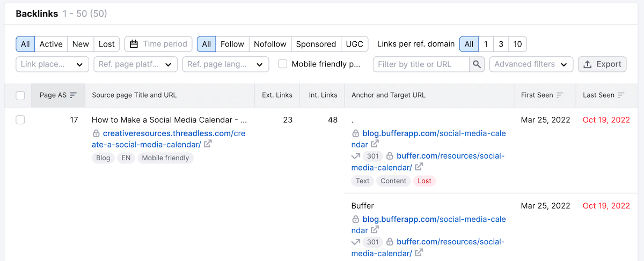Click the Export button
Image resolution: width=644 pixels, height=261 pixels.
[x=602, y=64]
